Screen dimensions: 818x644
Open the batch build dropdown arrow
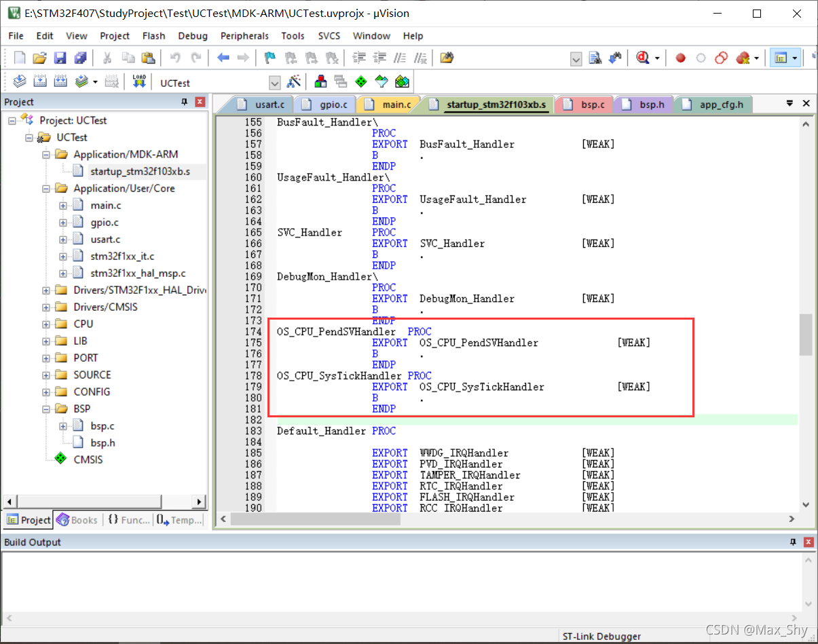(x=95, y=82)
